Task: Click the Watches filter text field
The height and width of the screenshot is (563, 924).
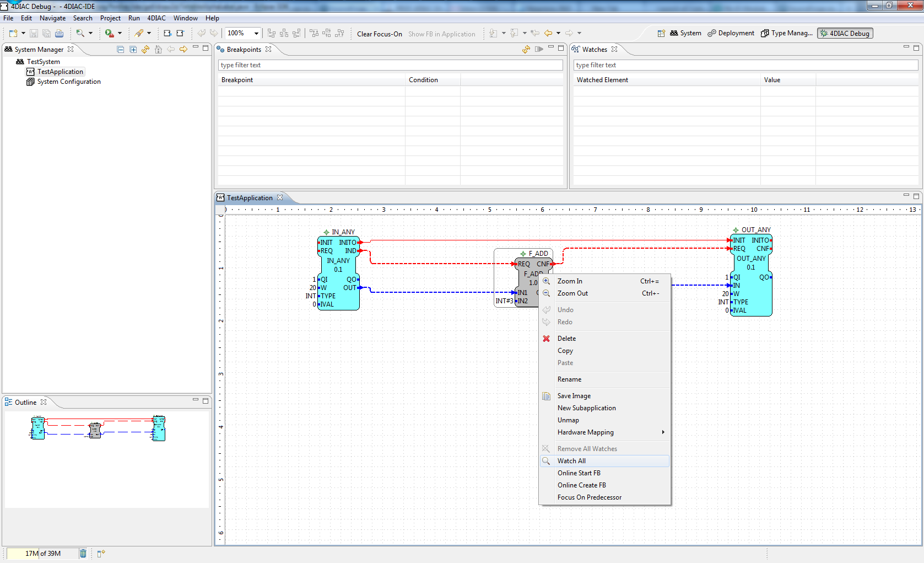Action: click(x=745, y=65)
